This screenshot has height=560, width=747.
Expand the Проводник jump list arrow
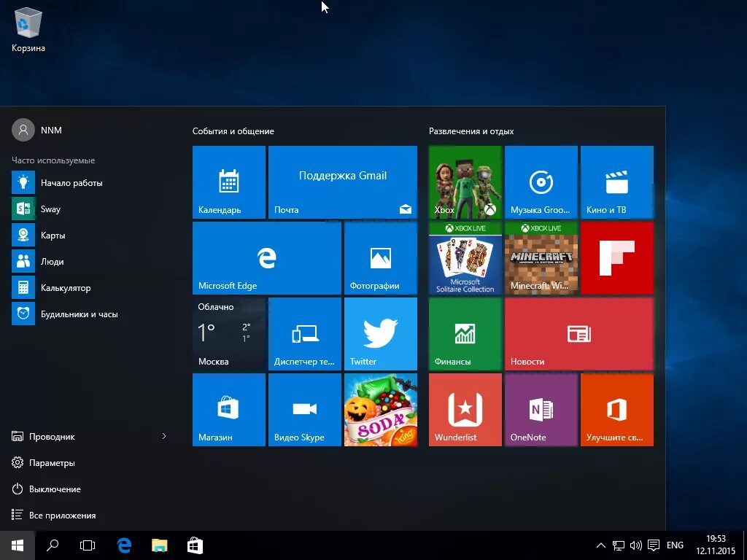pos(164,436)
